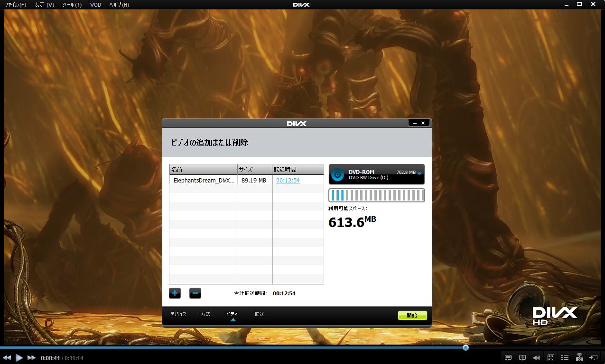Click the fast-forward playback button
The height and width of the screenshot is (364, 605).
point(31,358)
